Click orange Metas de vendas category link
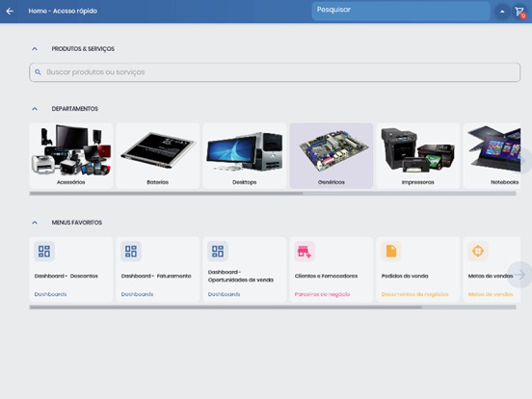The width and height of the screenshot is (532, 399). 491,294
